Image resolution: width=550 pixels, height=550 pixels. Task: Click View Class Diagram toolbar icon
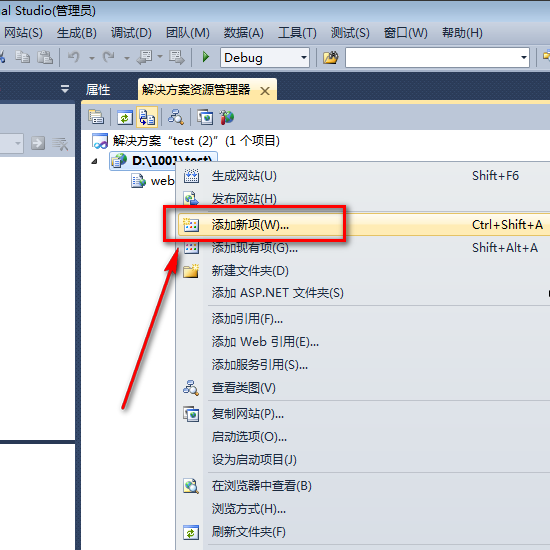[175, 117]
